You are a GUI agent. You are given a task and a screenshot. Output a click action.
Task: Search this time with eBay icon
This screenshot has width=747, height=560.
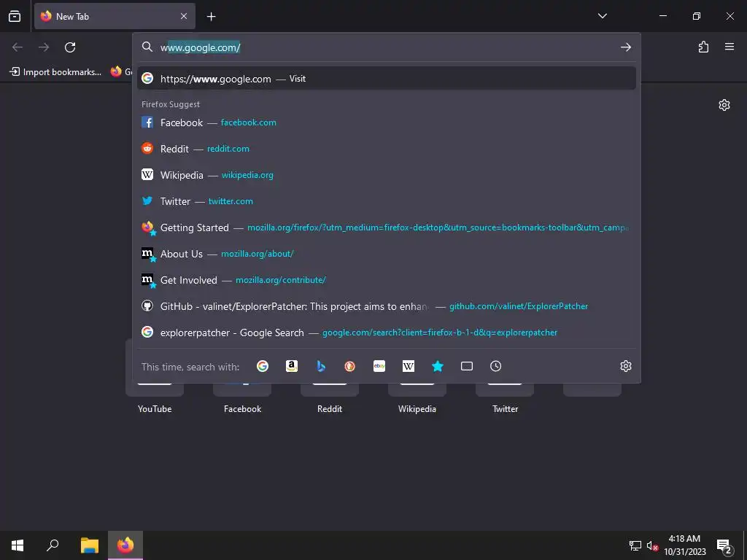coord(379,366)
